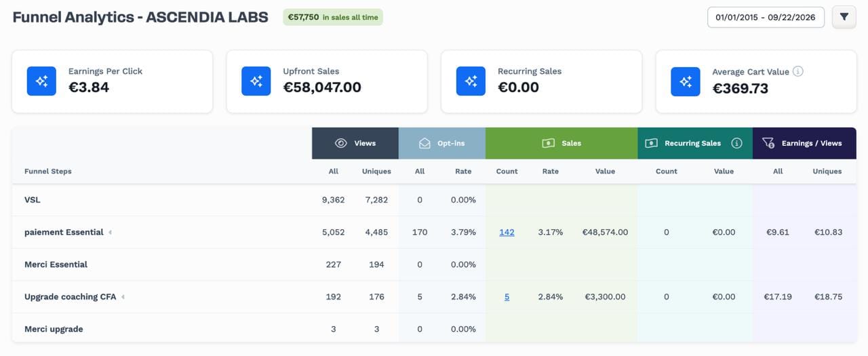Screen dimensions: 868x356
Task: Click the envelope icon in Opt-ins header
Action: 425,143
